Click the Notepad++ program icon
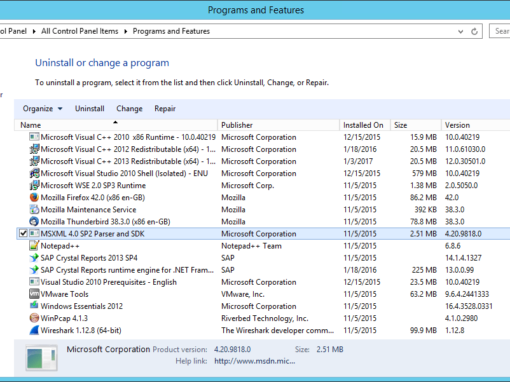 point(34,246)
